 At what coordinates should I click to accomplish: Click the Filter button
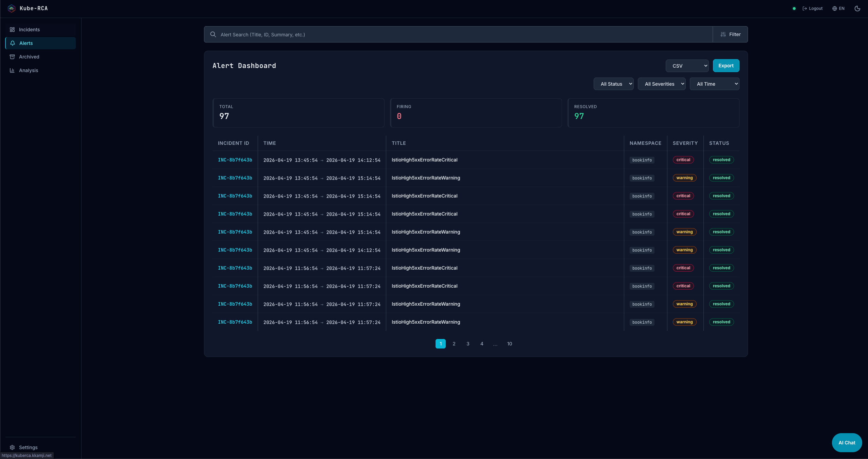(x=730, y=34)
